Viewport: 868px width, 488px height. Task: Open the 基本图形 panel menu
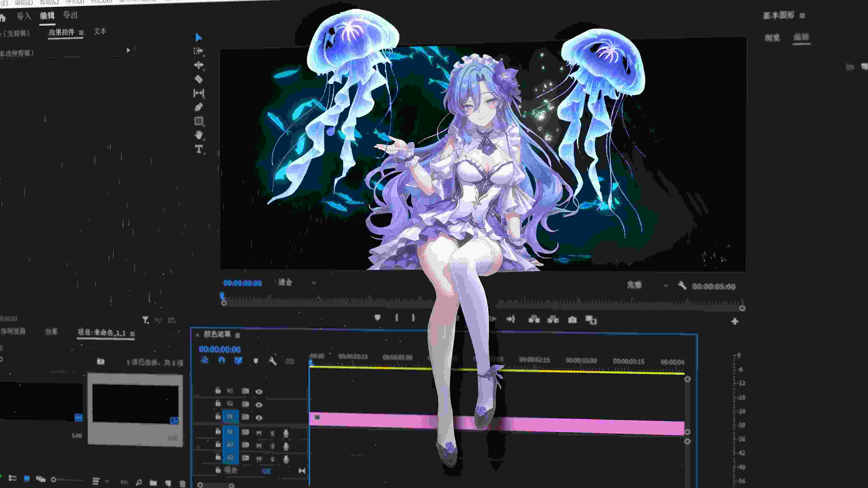(x=802, y=16)
